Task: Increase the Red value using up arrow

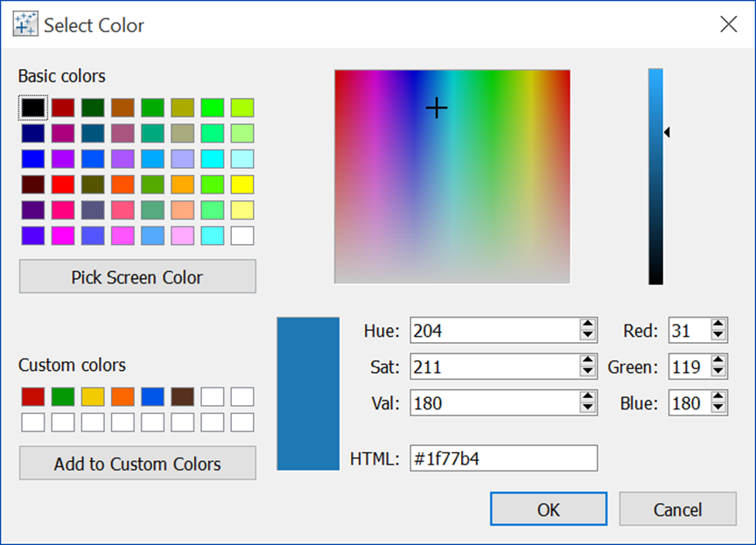Action: [x=718, y=325]
